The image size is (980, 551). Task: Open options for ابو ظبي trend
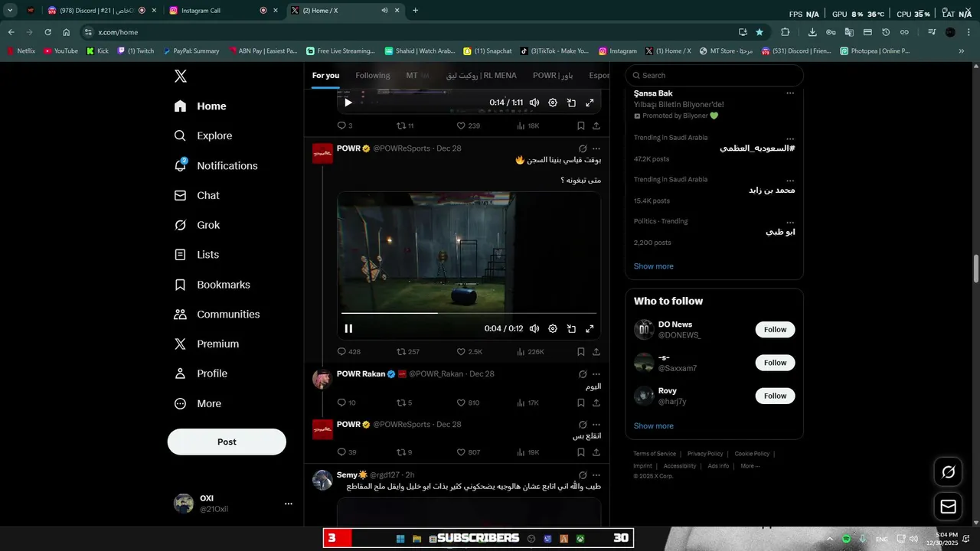[x=790, y=222]
